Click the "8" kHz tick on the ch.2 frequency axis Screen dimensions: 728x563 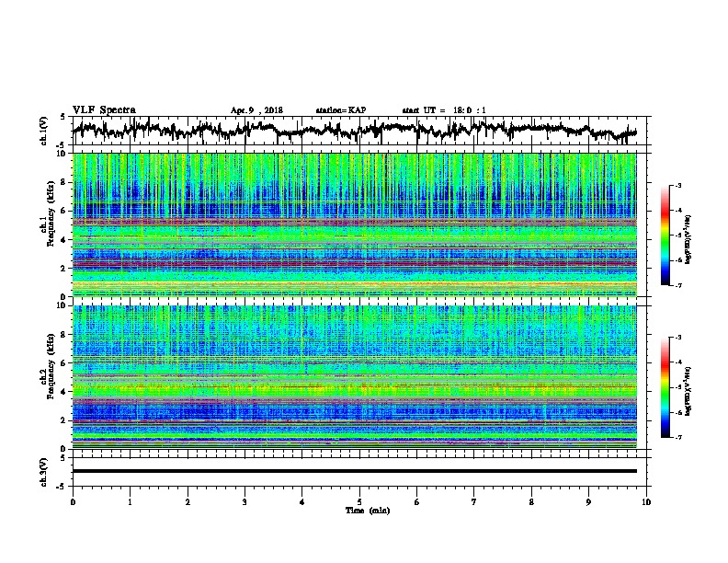64,335
